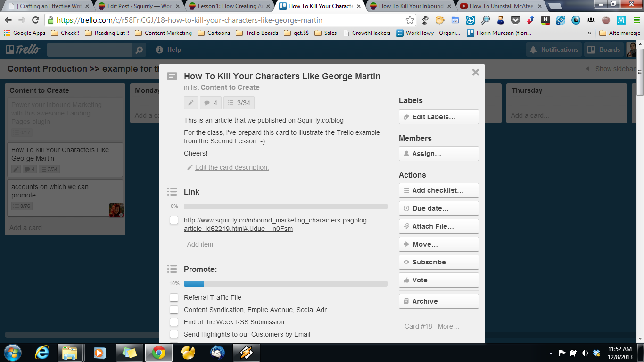Click the Archive button
The image size is (644, 362).
(438, 301)
